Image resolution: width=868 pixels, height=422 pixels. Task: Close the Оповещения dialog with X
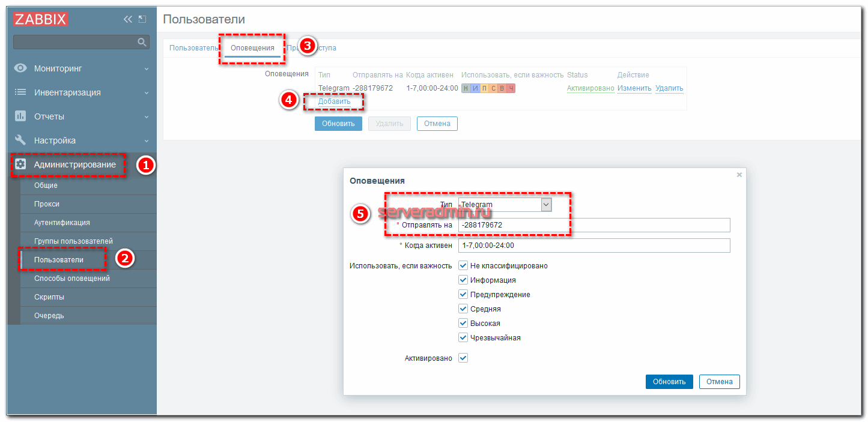pyautogui.click(x=739, y=175)
